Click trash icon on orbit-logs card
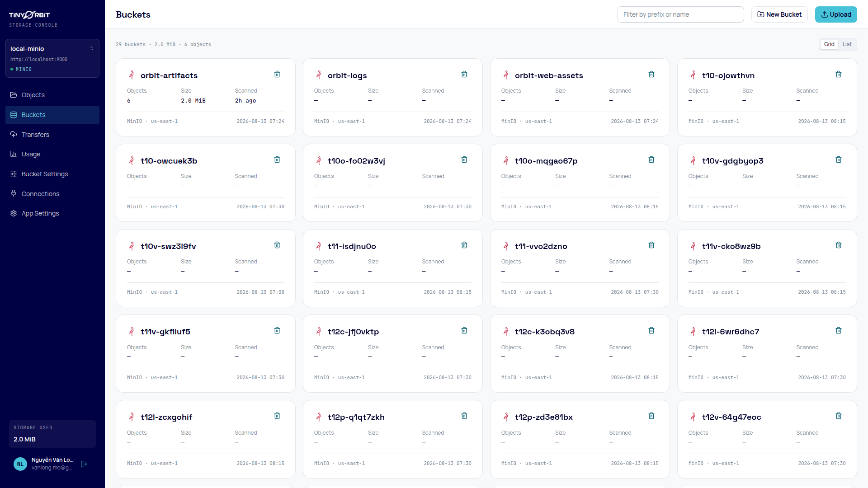868x488 pixels. [464, 74]
